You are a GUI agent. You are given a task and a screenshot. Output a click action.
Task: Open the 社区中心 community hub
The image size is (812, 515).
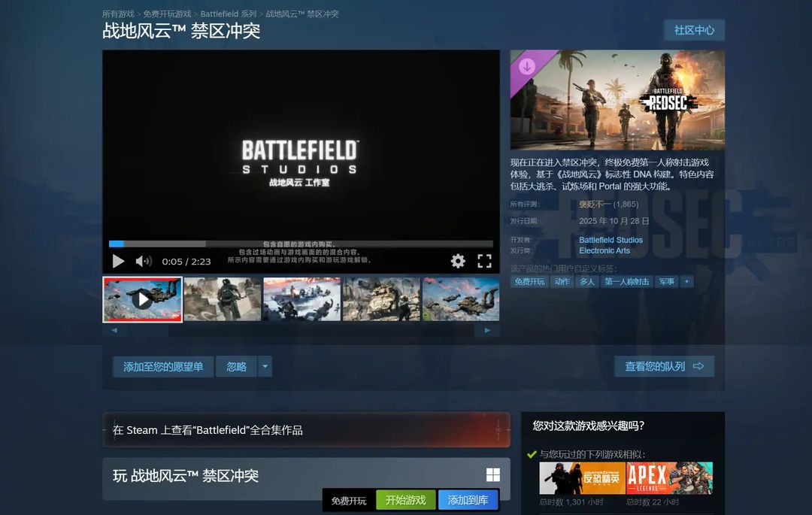694,30
